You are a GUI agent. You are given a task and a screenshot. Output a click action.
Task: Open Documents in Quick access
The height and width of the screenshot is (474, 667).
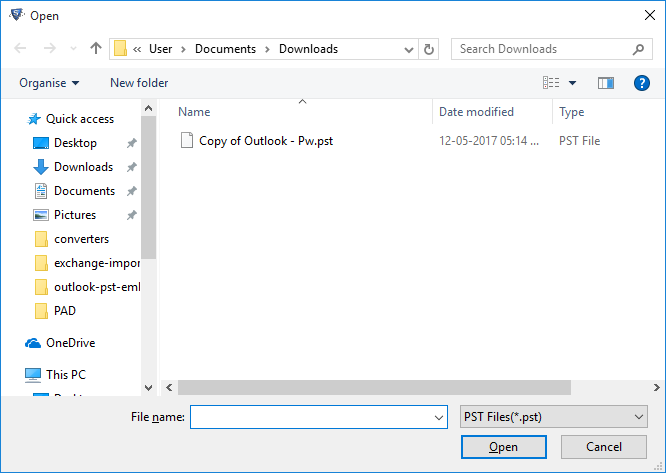(x=74, y=191)
